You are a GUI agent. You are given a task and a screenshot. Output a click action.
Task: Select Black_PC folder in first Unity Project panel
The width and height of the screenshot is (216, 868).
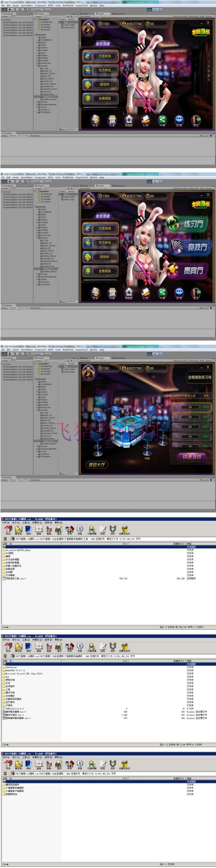(x=47, y=71)
